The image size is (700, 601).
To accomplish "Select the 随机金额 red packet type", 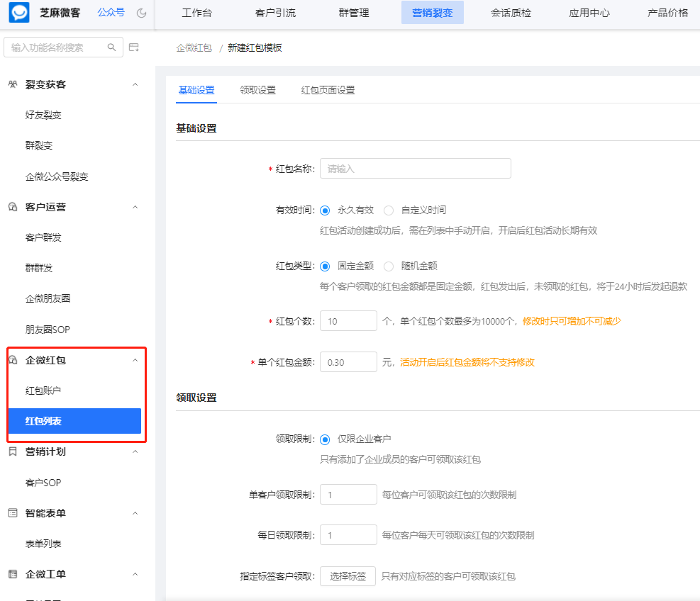I will coord(389,266).
